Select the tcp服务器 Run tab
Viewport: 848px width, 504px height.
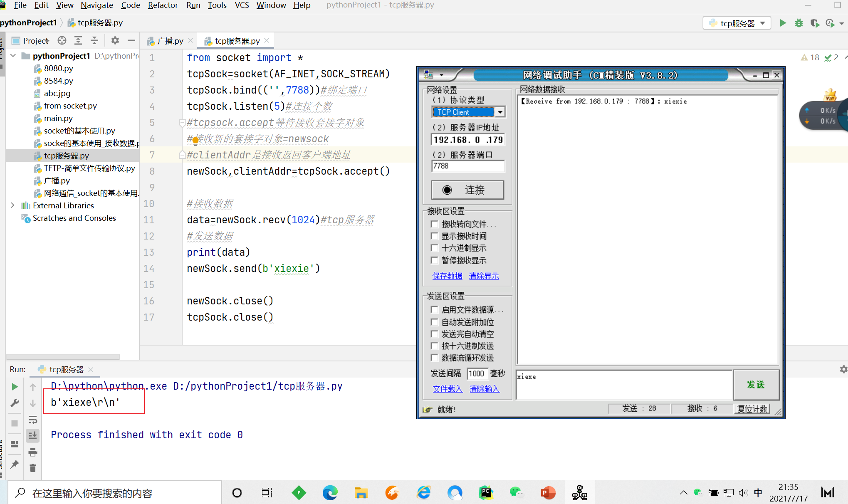pyautogui.click(x=66, y=369)
